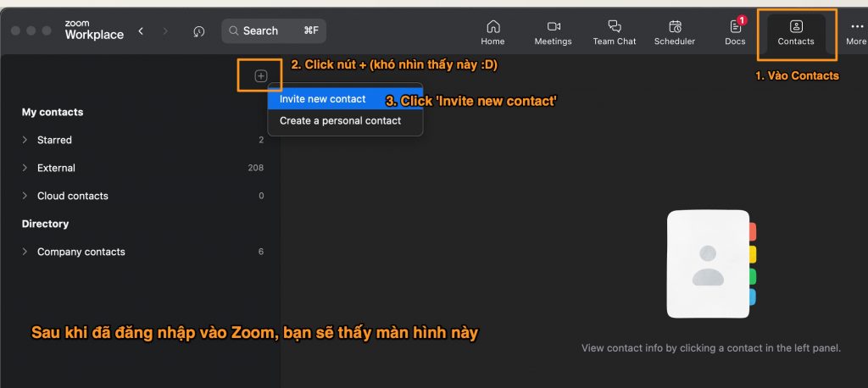The height and width of the screenshot is (388, 868).
Task: Select the External contacts row
Action: 142,168
